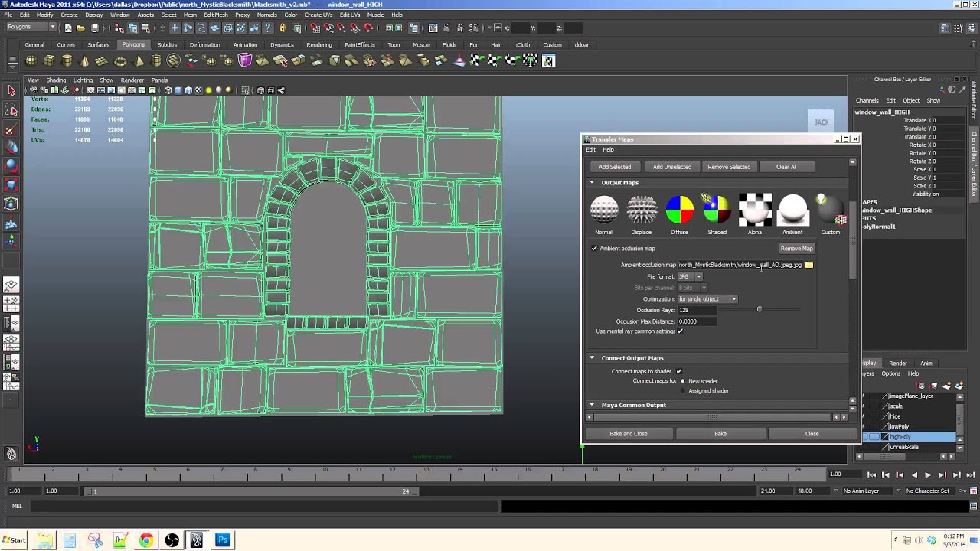Click the Occlusion Max Distance field
This screenshot has height=551, width=980.
tap(697, 321)
